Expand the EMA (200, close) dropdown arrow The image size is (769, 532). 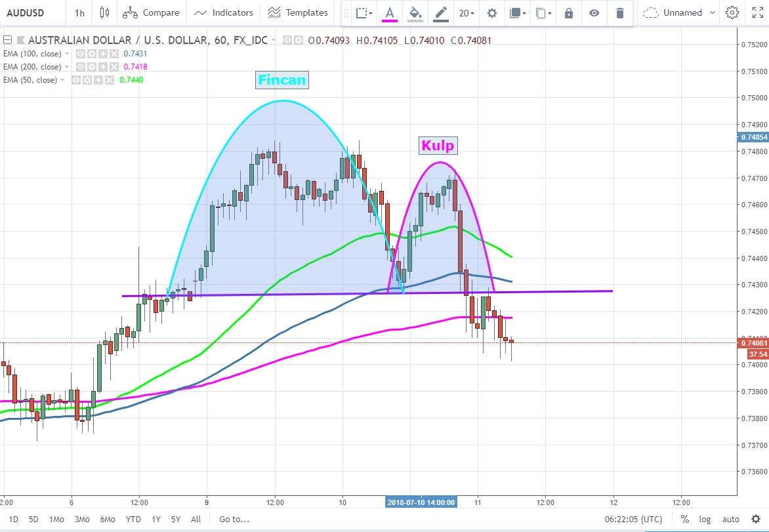point(68,67)
